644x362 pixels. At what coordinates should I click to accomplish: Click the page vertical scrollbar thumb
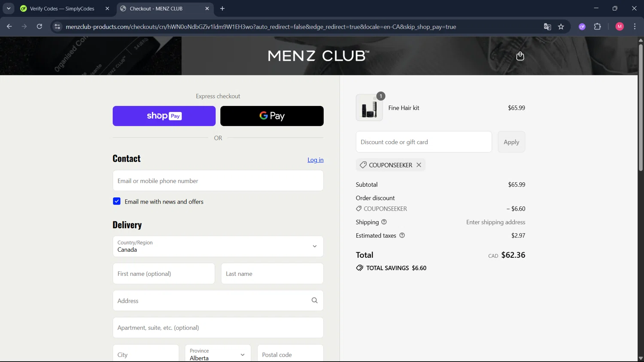coord(641,107)
